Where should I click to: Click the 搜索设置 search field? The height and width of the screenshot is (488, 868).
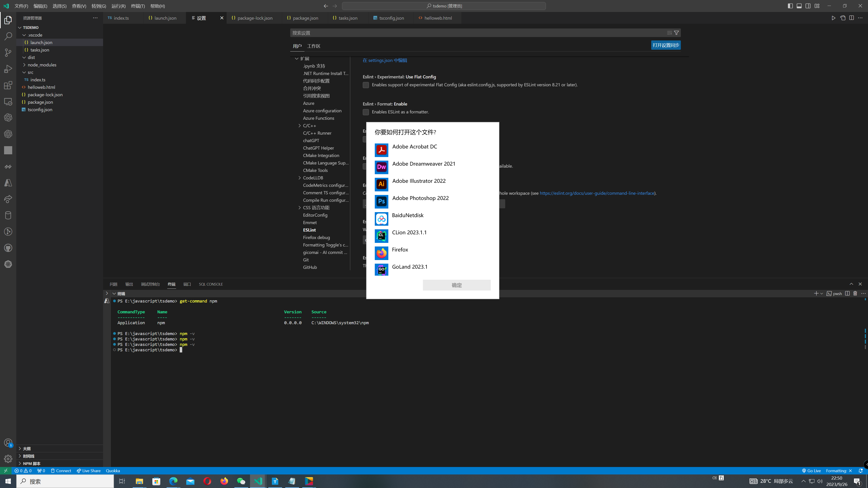tap(472, 33)
